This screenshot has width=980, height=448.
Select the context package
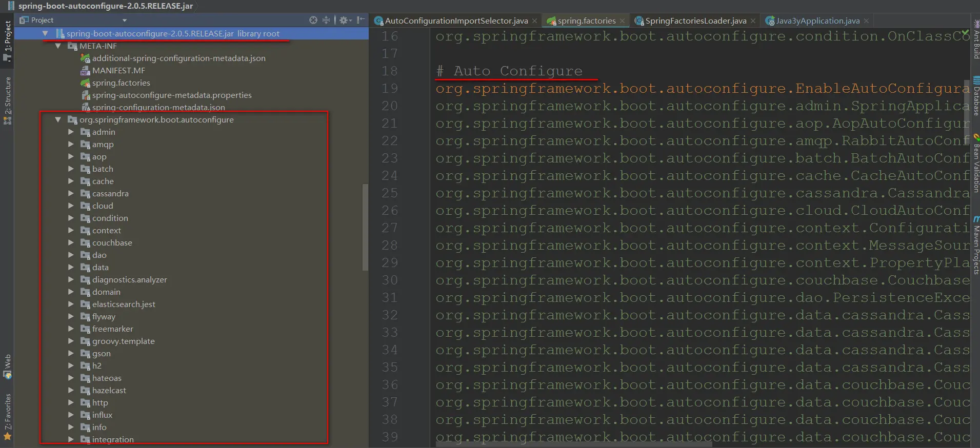pyautogui.click(x=106, y=230)
